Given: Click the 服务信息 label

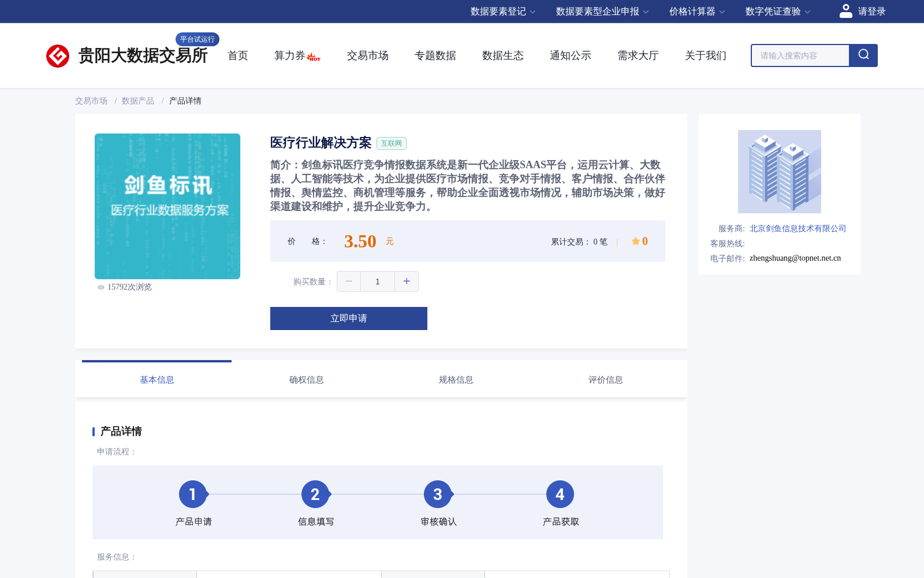Looking at the screenshot, I should pos(117,557).
